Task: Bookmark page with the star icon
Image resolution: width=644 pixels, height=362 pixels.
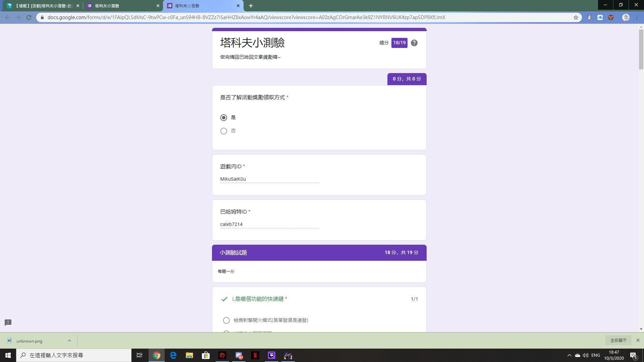Action: pos(576,17)
